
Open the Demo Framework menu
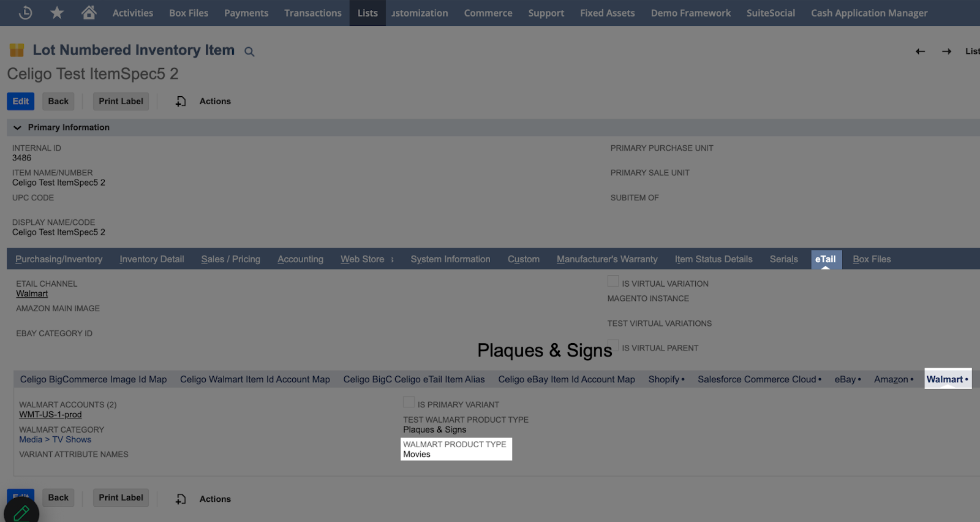691,13
